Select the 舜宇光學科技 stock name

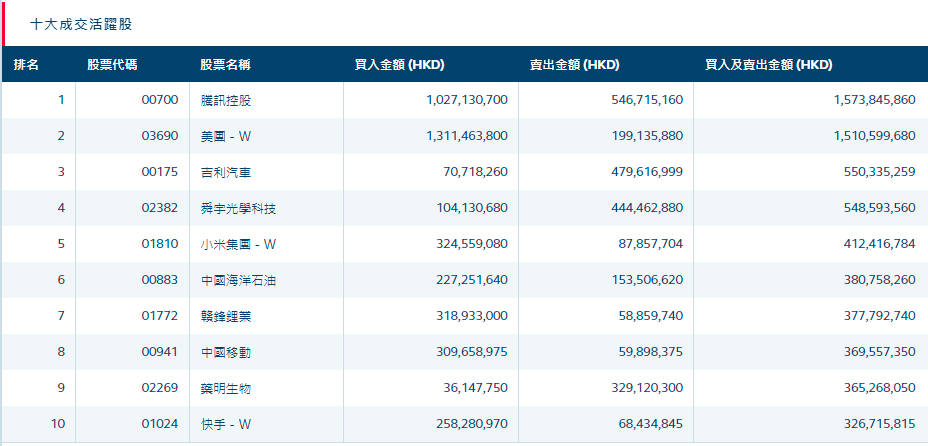(238, 208)
